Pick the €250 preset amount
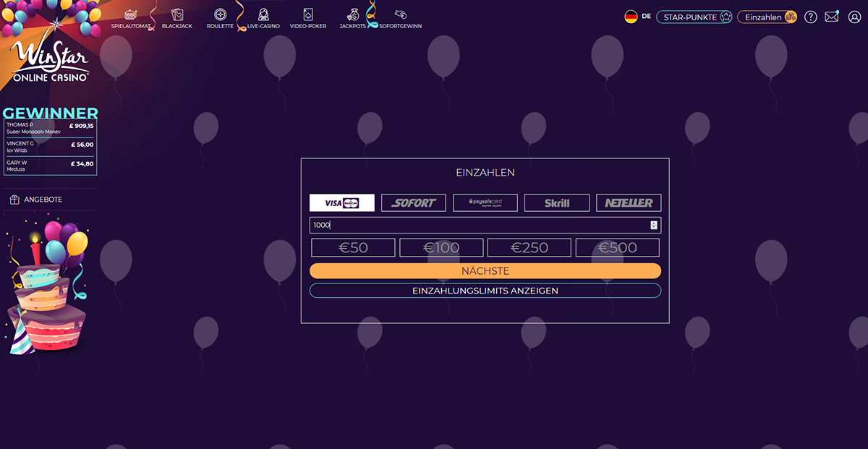Viewport: 868px width, 449px height. coord(529,248)
